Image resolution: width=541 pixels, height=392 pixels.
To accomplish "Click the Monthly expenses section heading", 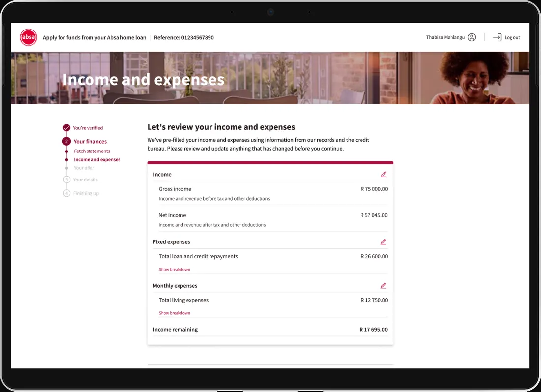I will pyautogui.click(x=175, y=286).
